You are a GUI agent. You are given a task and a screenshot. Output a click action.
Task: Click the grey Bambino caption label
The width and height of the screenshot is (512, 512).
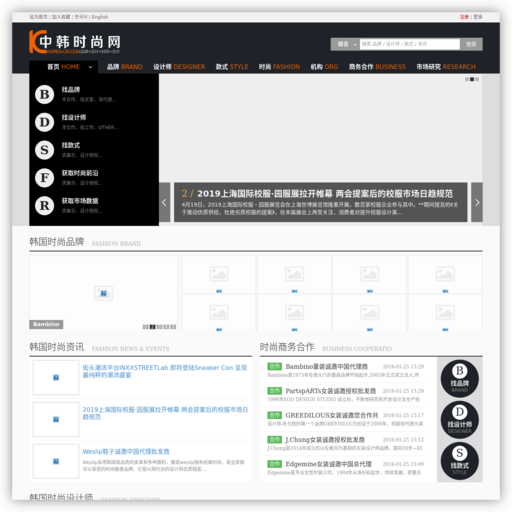click(x=46, y=324)
